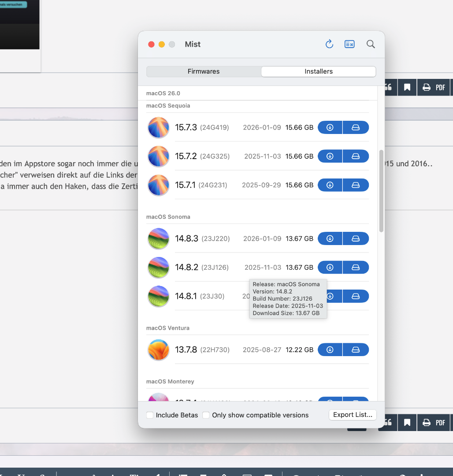The width and height of the screenshot is (453, 476).
Task: Click the Sonoma 14.8.1 logo icon
Action: 158,296
